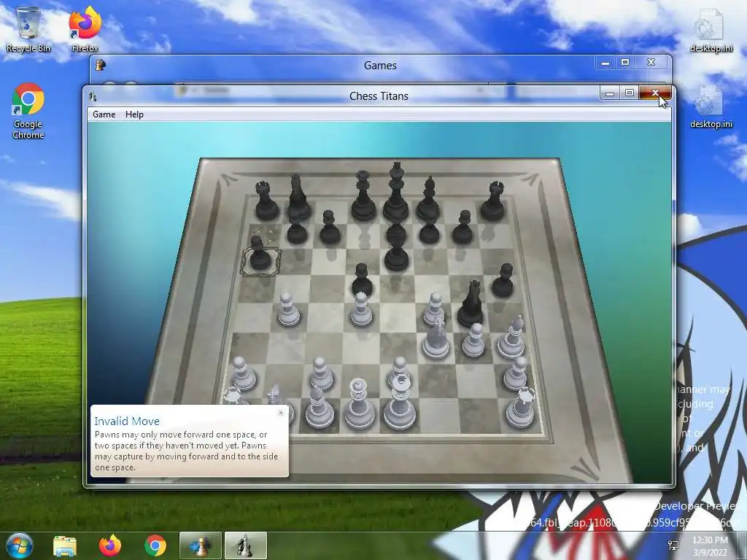The height and width of the screenshot is (560, 747).
Task: Click the white pawn on c2
Action: [x=322, y=375]
